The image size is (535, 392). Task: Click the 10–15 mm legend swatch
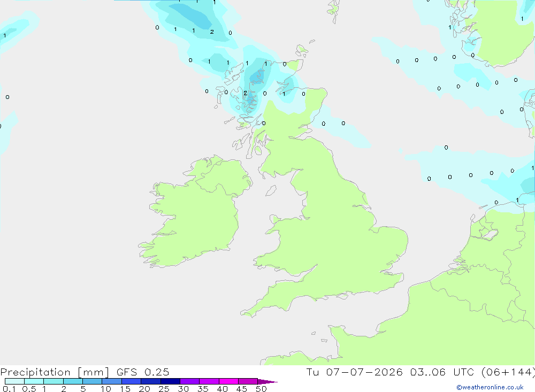point(112,381)
